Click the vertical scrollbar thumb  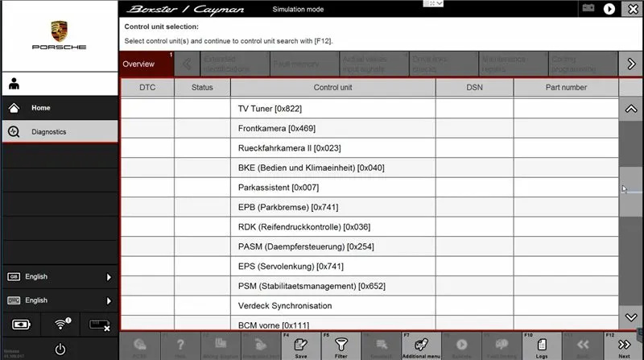631,192
